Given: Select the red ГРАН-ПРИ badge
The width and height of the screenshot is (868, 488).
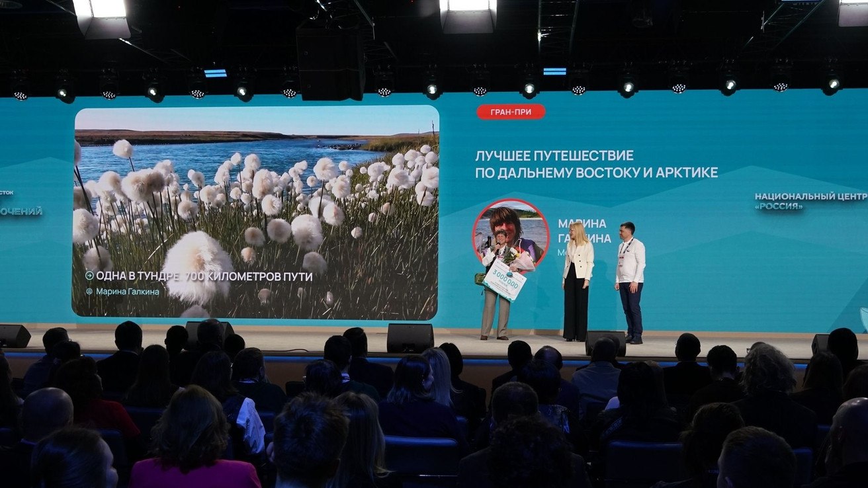Looking at the screenshot, I should (x=511, y=112).
